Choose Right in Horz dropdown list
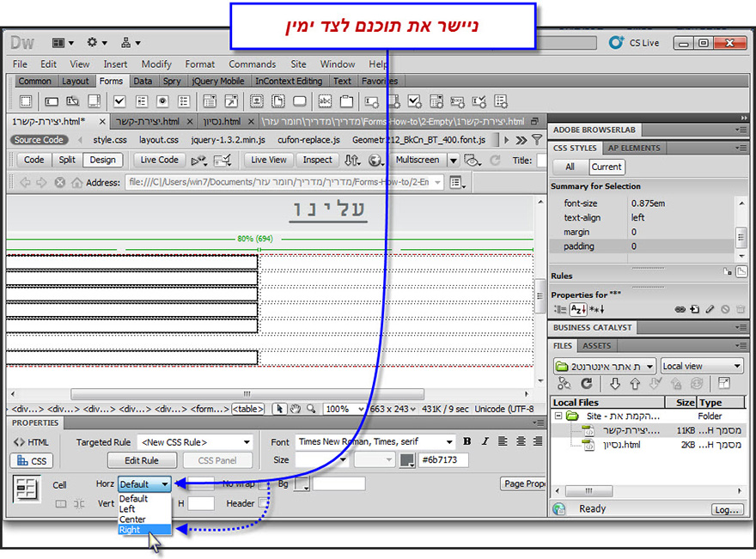The width and height of the screenshot is (756, 559). [144, 530]
